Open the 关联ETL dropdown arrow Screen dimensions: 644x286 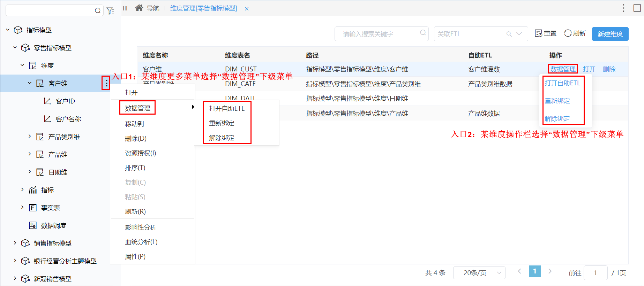pyautogui.click(x=519, y=34)
